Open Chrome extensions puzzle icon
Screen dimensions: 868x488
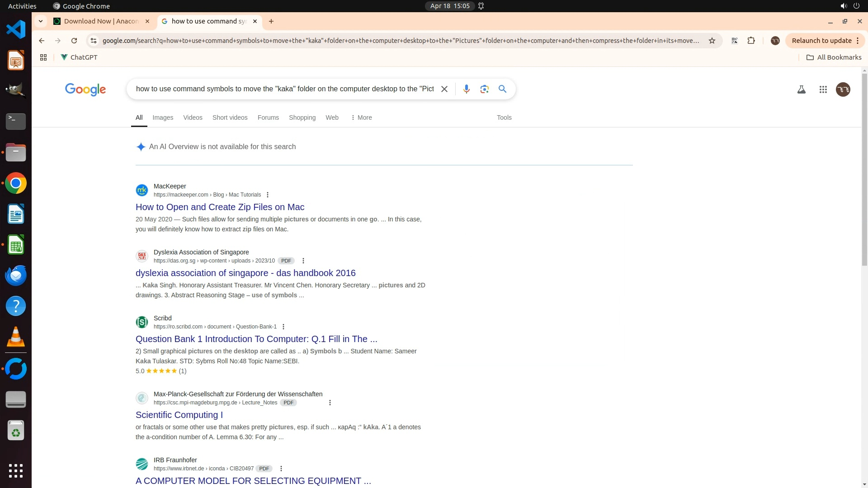(751, 41)
